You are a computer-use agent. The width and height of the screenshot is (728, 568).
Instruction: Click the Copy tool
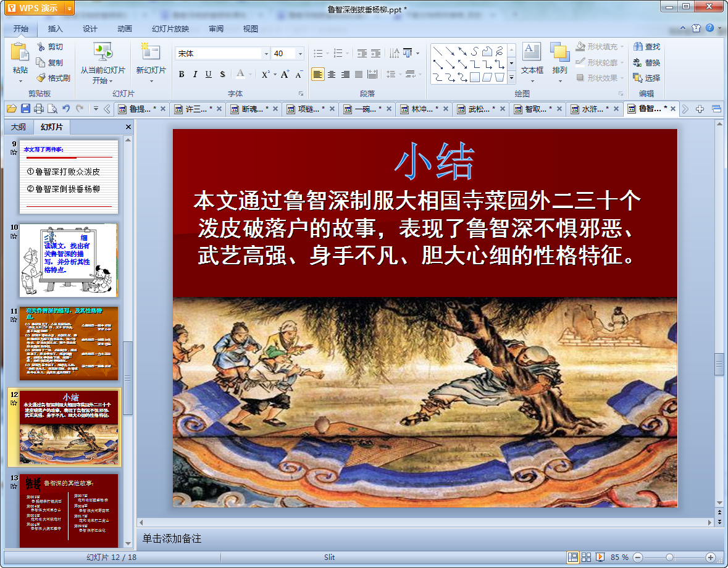[49, 62]
